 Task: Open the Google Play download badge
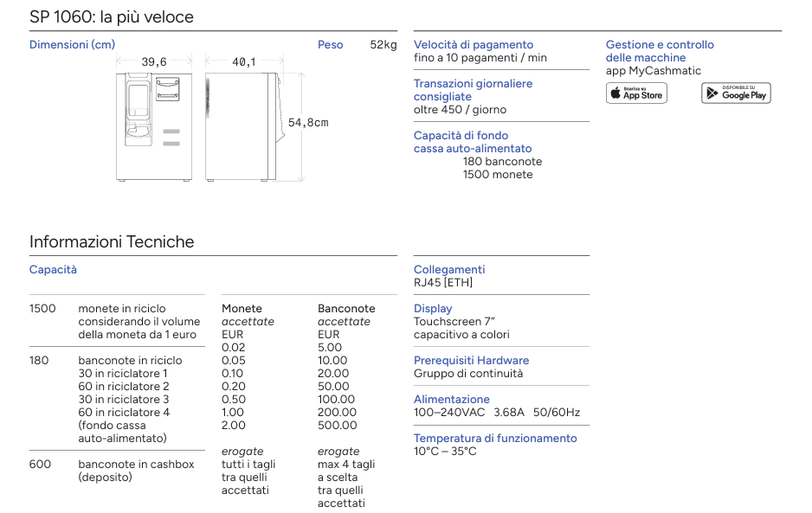click(x=736, y=93)
